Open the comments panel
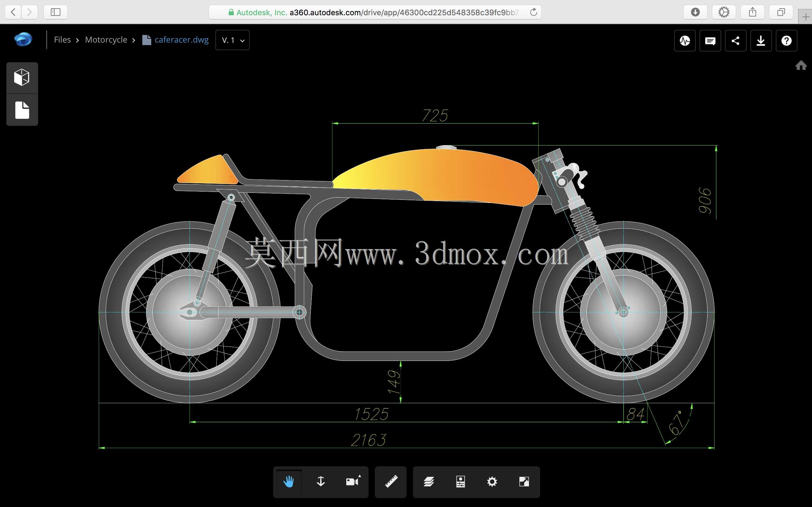This screenshot has height=507, width=812. tap(710, 41)
